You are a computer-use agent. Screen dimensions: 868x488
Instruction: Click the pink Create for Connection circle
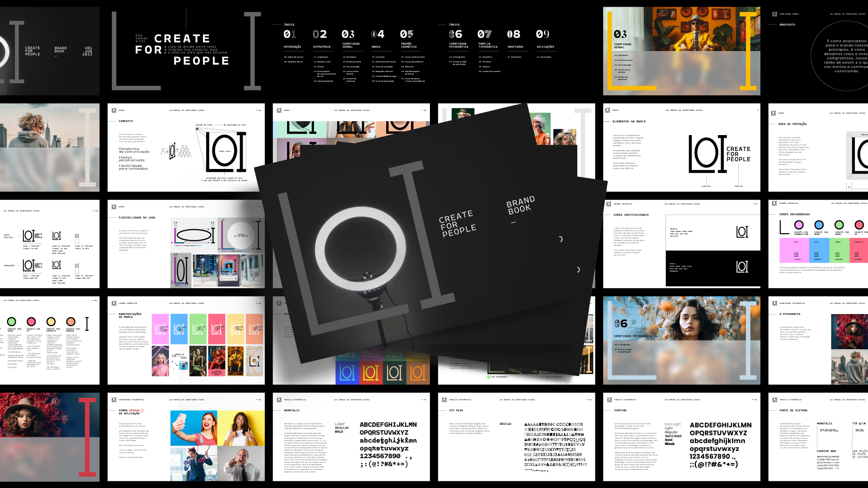pos(799,225)
